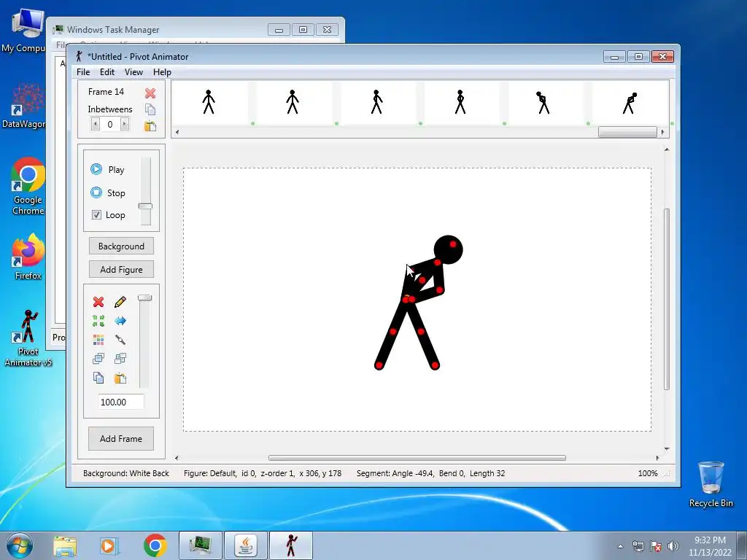Viewport: 747px width, 560px height.
Task: Click the playback speed slider handle
Action: [145, 206]
